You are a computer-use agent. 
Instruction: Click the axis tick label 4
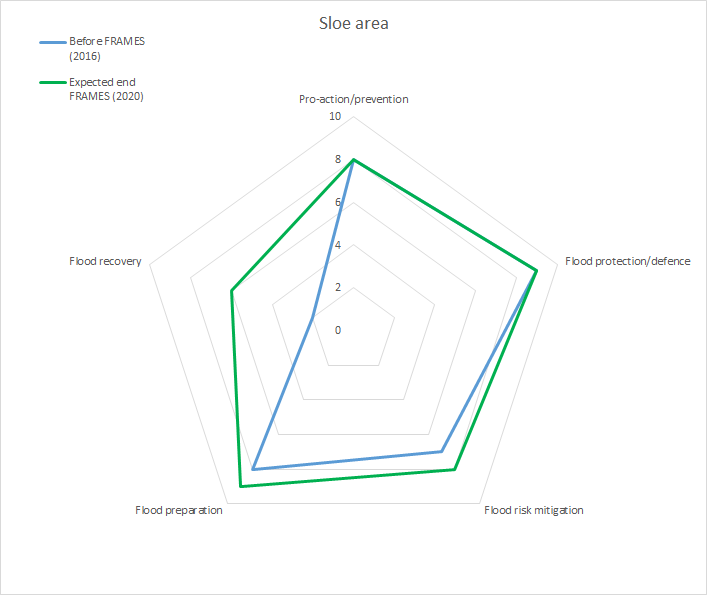tap(337, 245)
